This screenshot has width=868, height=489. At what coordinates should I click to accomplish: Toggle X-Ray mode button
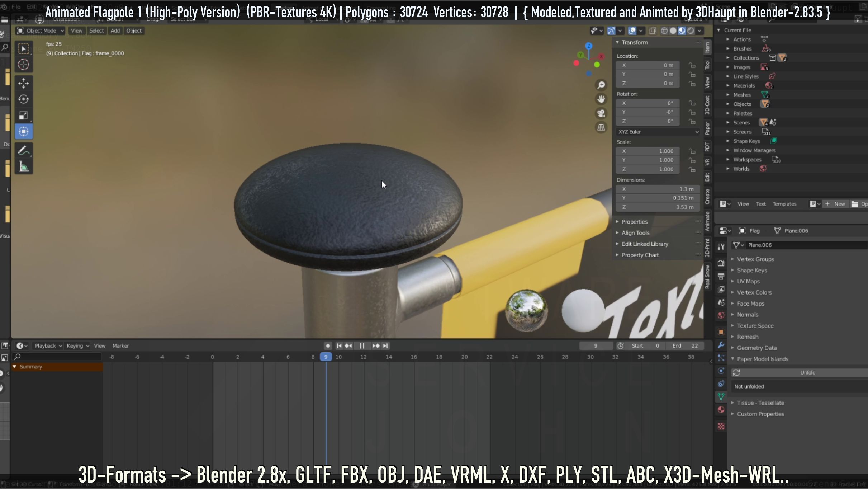click(653, 31)
